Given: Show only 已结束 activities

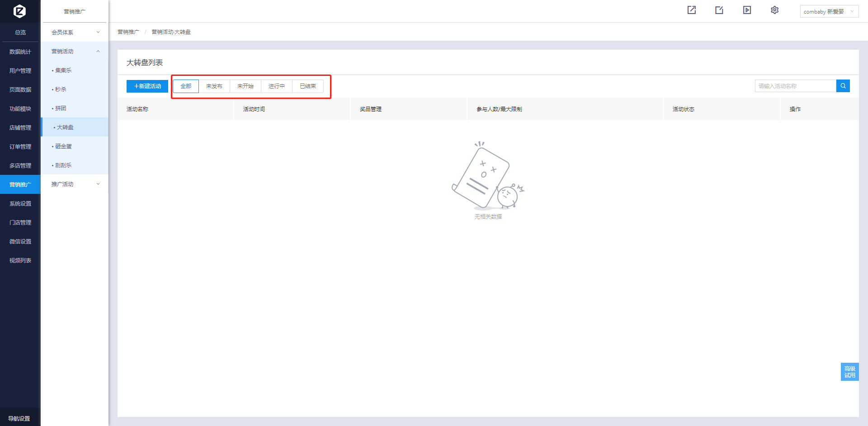Looking at the screenshot, I should tap(308, 86).
